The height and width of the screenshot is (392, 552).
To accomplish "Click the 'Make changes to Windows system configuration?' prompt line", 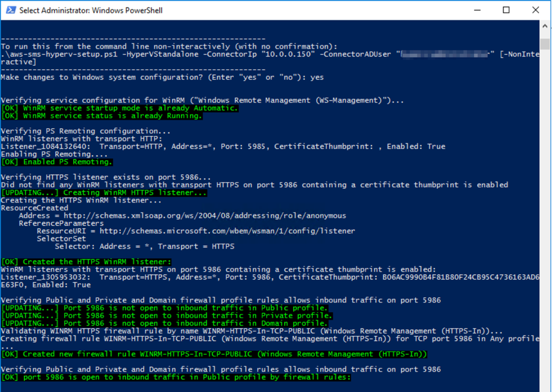I will point(162,77).
